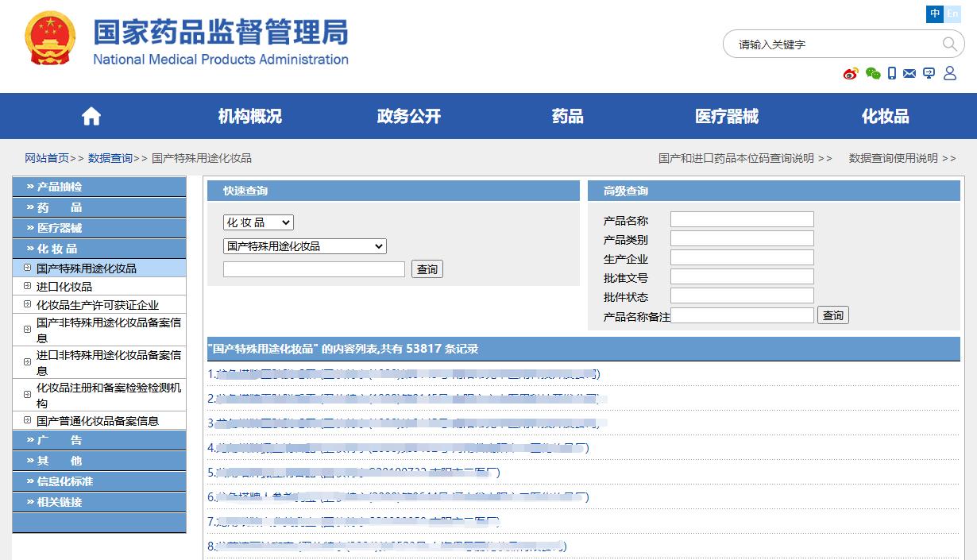Click the envelope mail icon
The width and height of the screenshot is (977, 560).
click(909, 74)
